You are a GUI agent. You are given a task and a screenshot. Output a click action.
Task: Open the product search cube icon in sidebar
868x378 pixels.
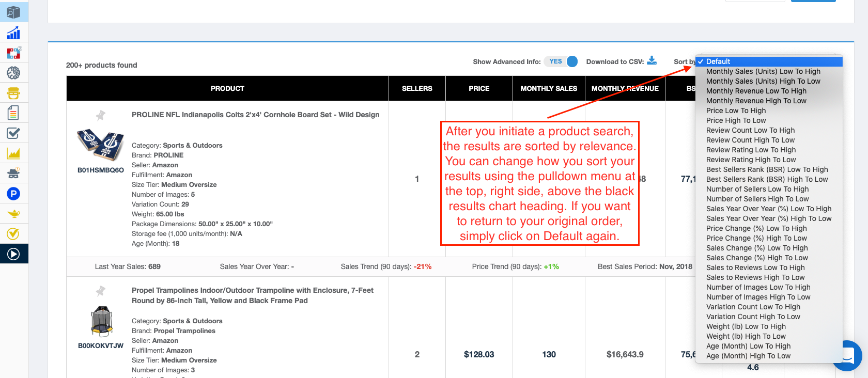tap(13, 12)
